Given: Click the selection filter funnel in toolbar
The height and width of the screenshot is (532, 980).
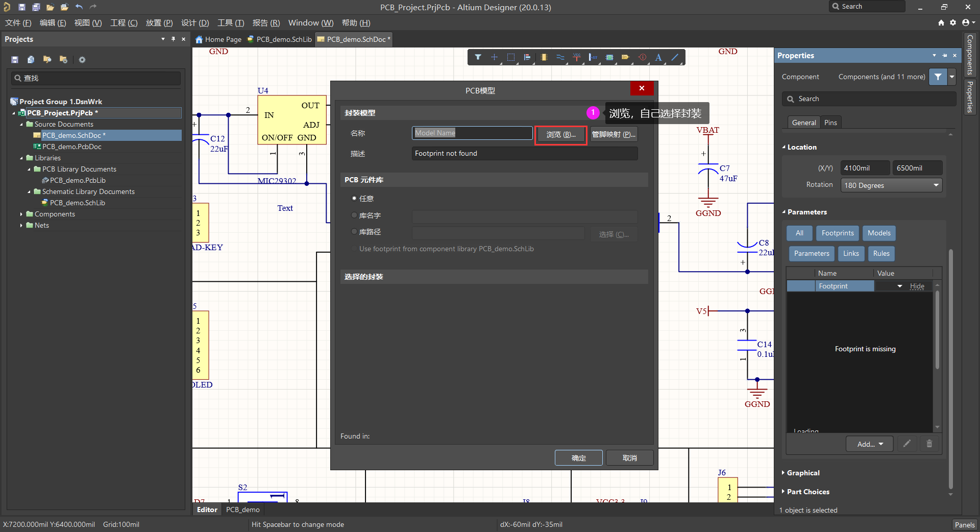Looking at the screenshot, I should (x=478, y=57).
